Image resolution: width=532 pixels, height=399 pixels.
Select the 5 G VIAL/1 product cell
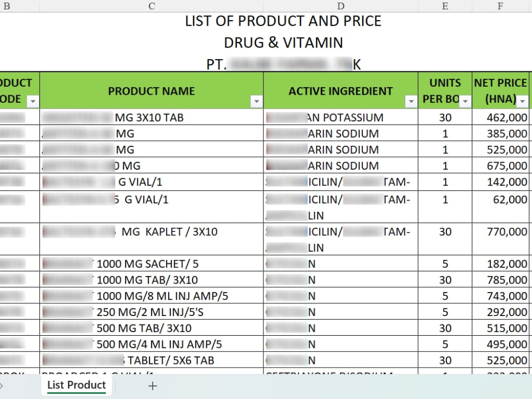click(152, 206)
